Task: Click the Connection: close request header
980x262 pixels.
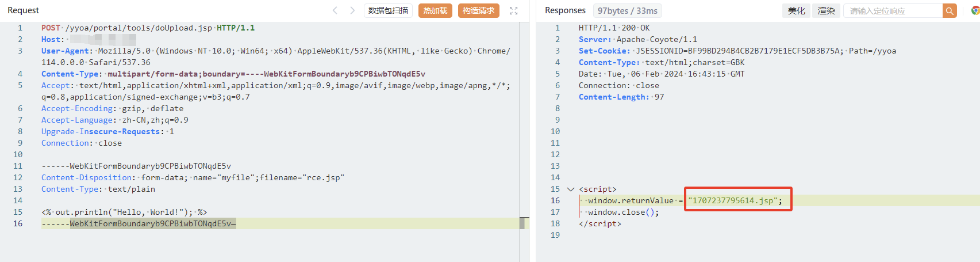Action: point(82,143)
